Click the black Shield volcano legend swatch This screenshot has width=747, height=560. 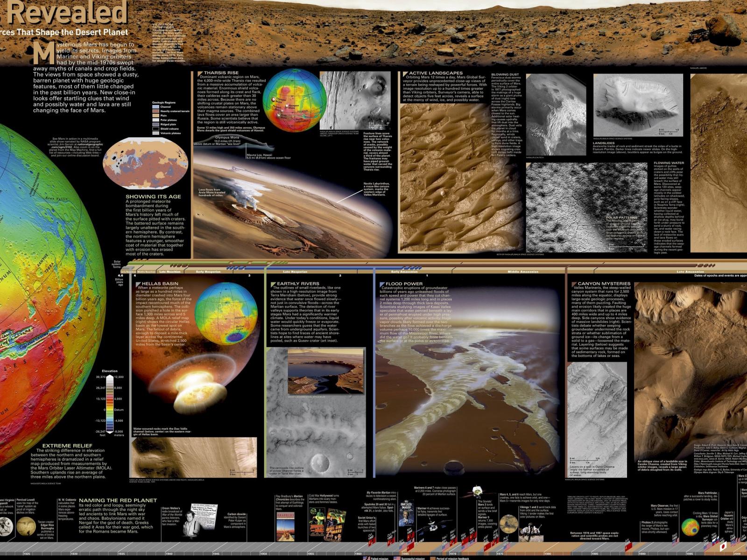[x=156, y=128]
